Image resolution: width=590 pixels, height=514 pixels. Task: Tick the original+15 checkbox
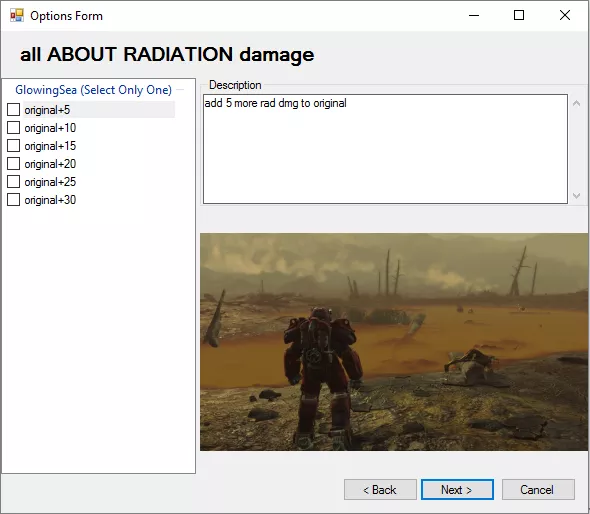(x=14, y=146)
